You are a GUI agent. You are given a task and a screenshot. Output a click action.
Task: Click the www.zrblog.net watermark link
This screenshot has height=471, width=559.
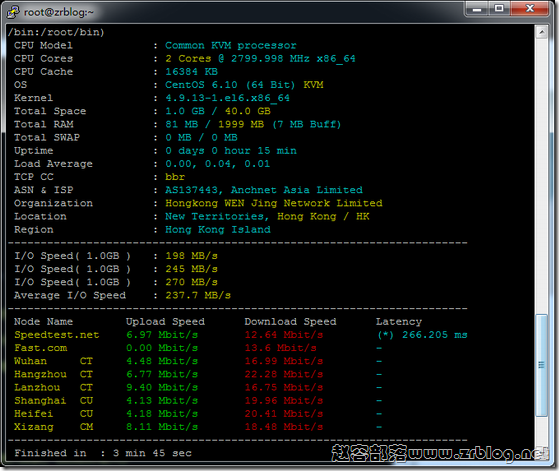[x=478, y=454]
